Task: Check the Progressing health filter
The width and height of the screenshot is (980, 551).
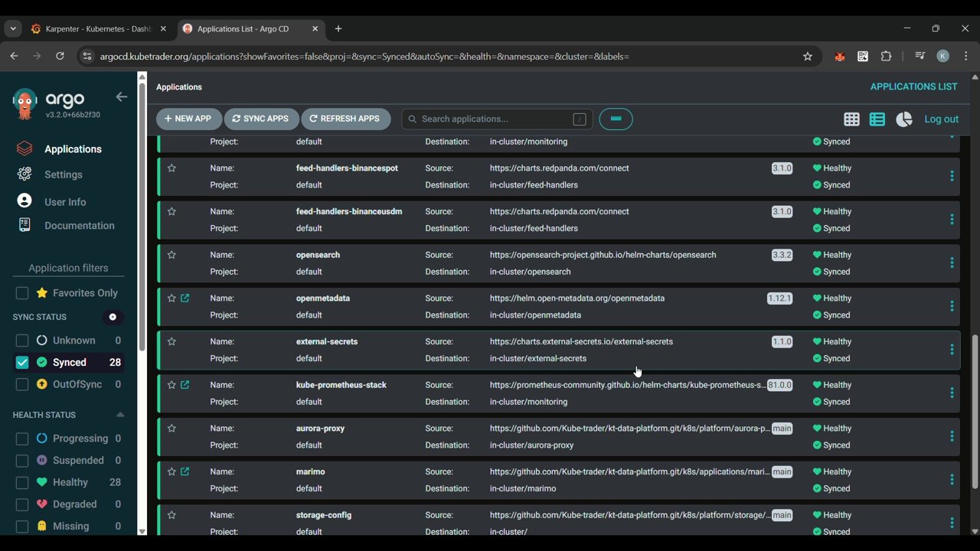Action: tap(22, 439)
